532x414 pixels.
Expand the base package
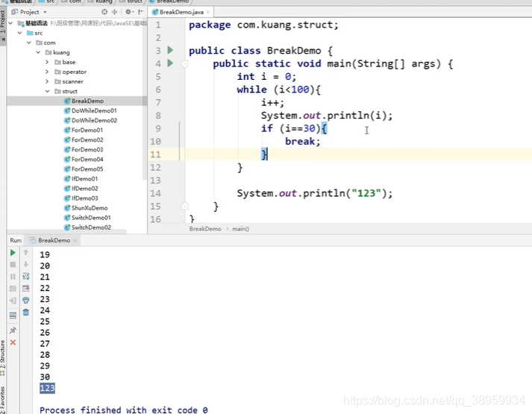[x=47, y=62]
